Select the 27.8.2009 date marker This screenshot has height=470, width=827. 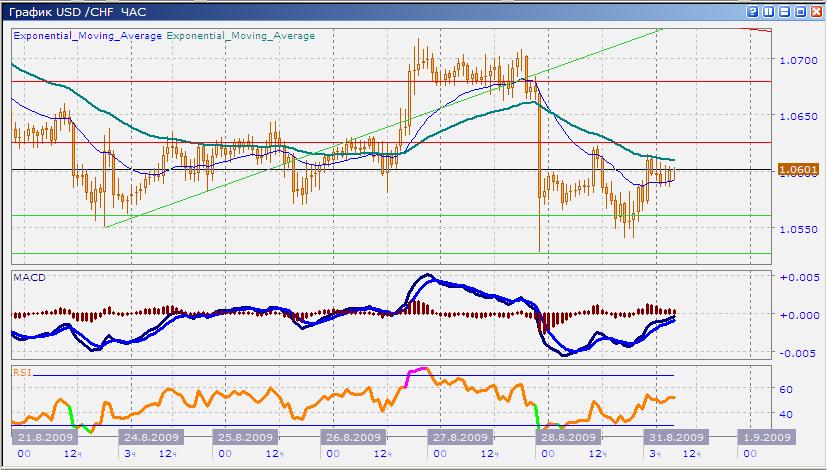pyautogui.click(x=457, y=438)
